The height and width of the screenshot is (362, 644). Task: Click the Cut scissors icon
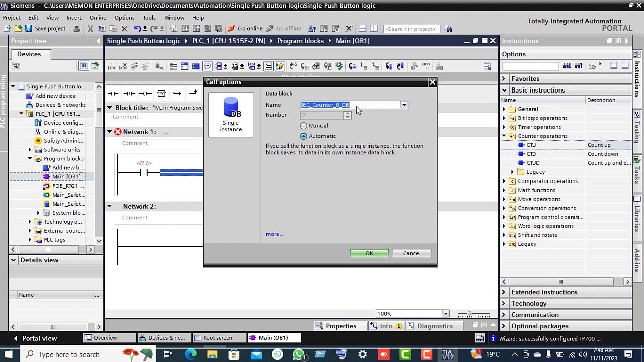[90, 29]
